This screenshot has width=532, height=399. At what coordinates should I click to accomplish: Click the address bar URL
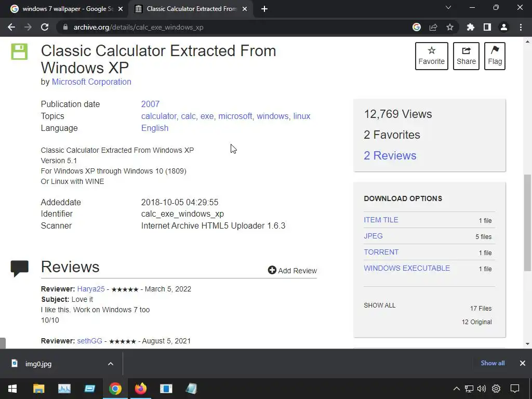(138, 27)
